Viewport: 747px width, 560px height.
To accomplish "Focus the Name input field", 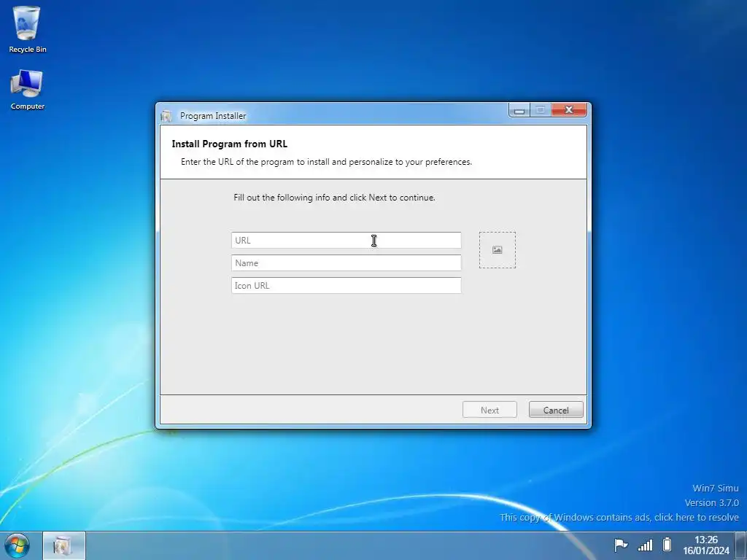I will click(x=346, y=262).
